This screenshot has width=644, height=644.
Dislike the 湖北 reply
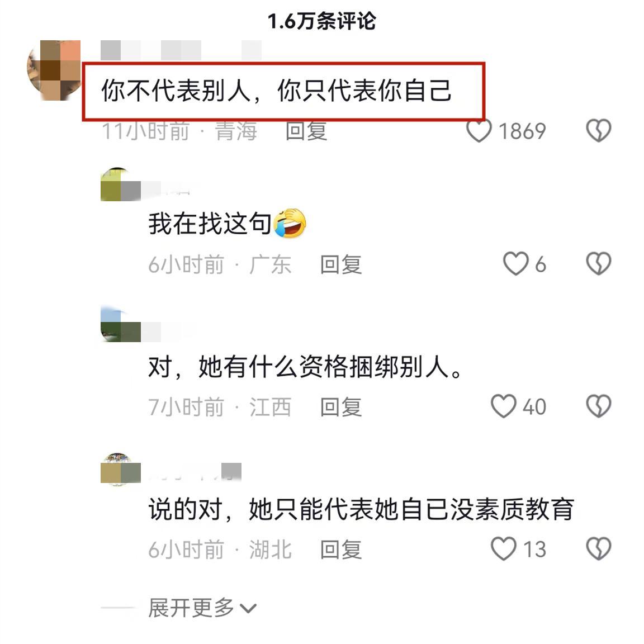(598, 549)
